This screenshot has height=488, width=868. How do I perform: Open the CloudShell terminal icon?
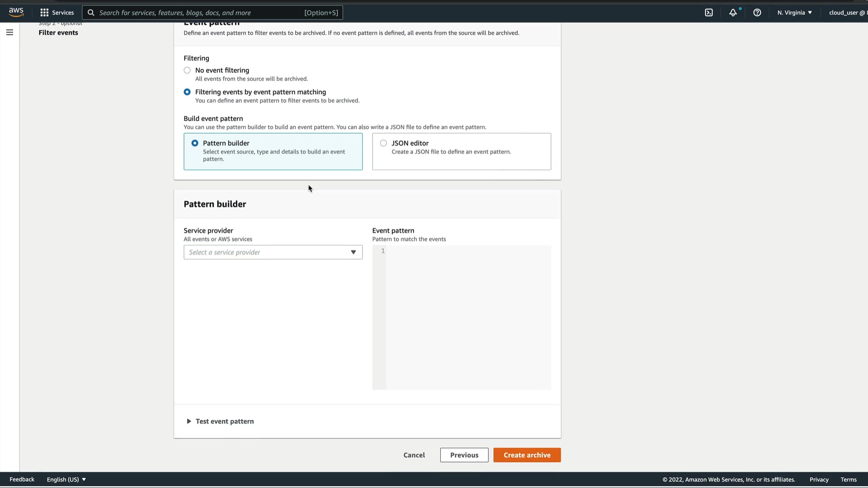709,13
